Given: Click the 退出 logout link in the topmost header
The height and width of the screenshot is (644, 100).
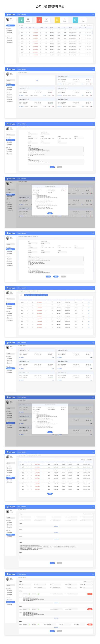Looking at the screenshot, I should coord(94,14).
